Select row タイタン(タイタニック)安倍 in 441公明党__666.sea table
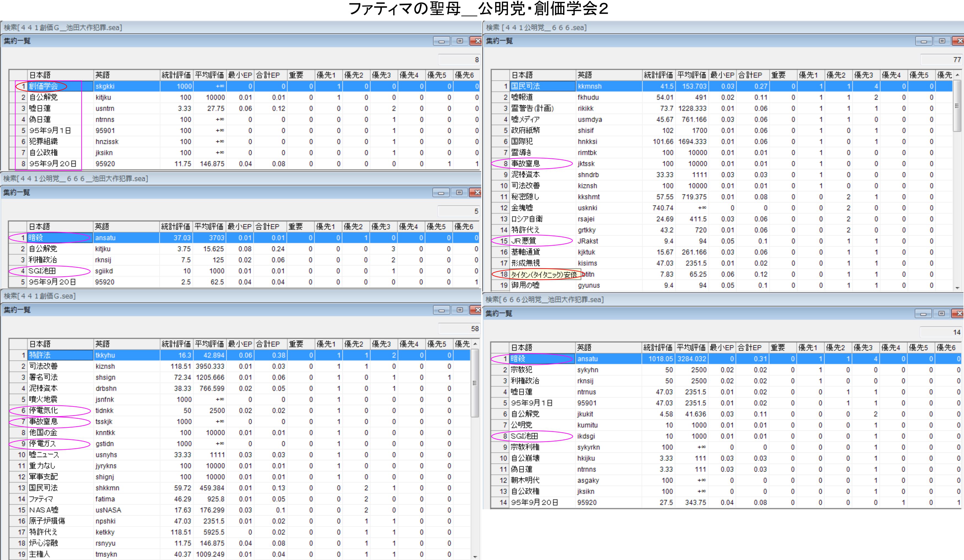Viewport: 964px width, 560px height. coord(543,274)
